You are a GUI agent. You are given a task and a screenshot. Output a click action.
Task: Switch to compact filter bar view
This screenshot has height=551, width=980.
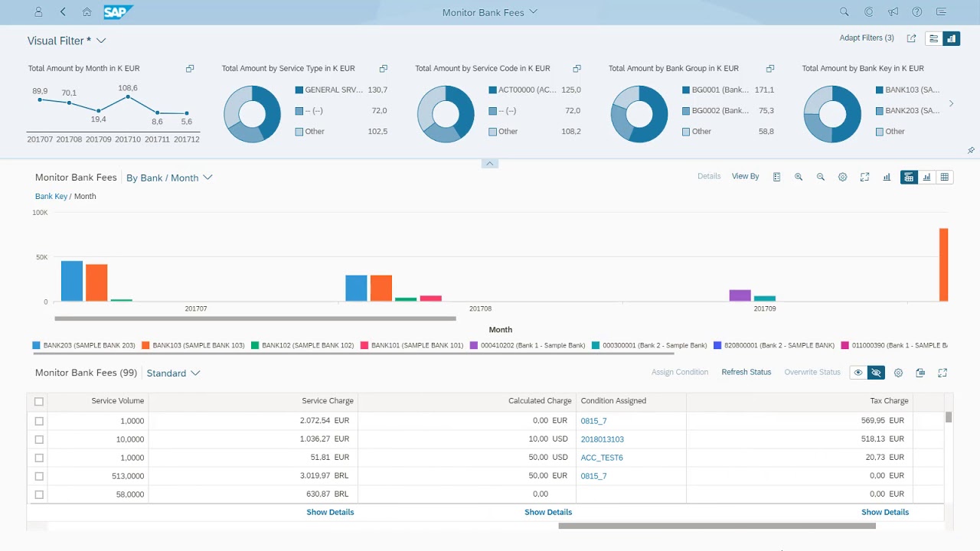click(x=933, y=38)
